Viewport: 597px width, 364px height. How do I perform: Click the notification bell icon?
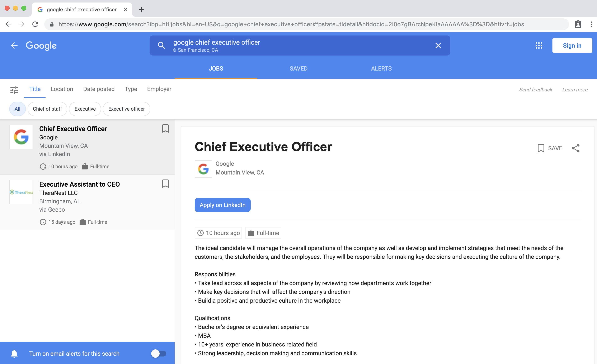14,353
